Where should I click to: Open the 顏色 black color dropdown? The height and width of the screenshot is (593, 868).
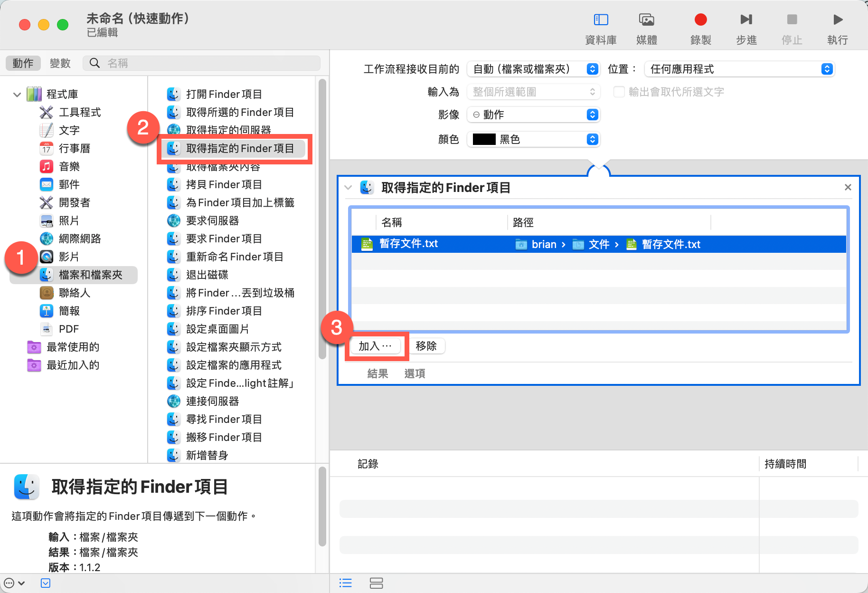[534, 140]
